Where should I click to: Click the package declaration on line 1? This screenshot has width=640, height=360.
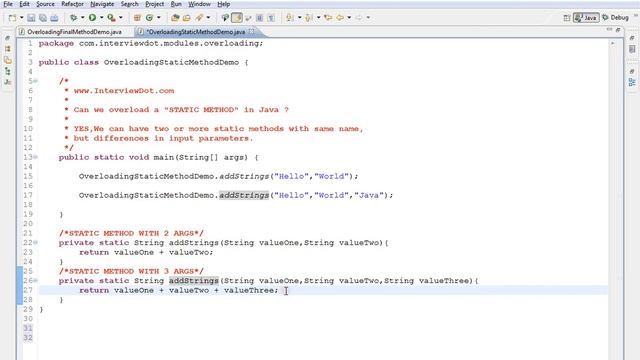coord(151,43)
